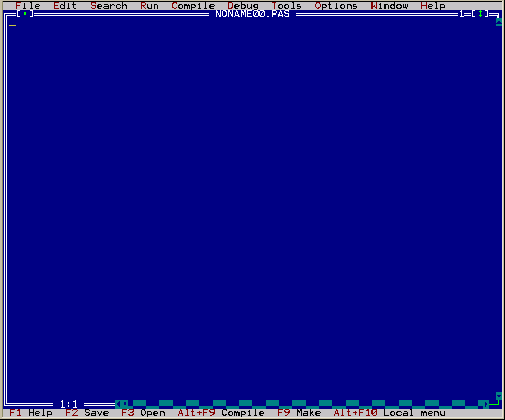
Task: Click F3 Open in status bar
Action: tap(143, 413)
